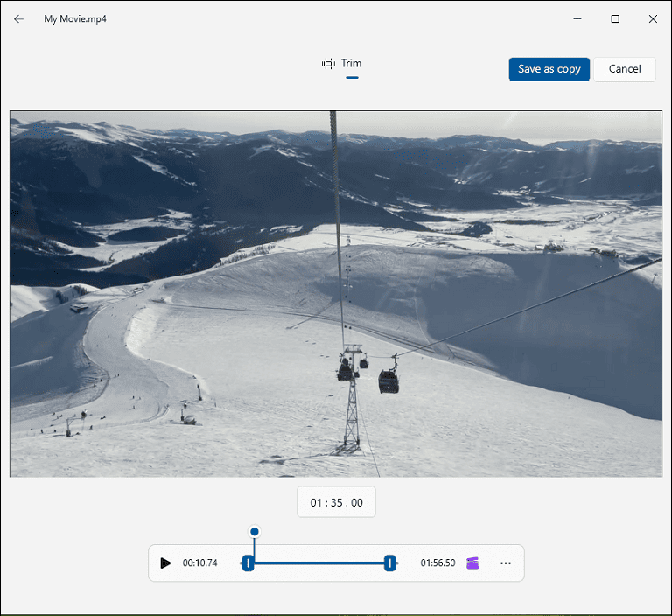This screenshot has width=672, height=616.
Task: Click the 00:10.74 current time label
Action: point(200,563)
